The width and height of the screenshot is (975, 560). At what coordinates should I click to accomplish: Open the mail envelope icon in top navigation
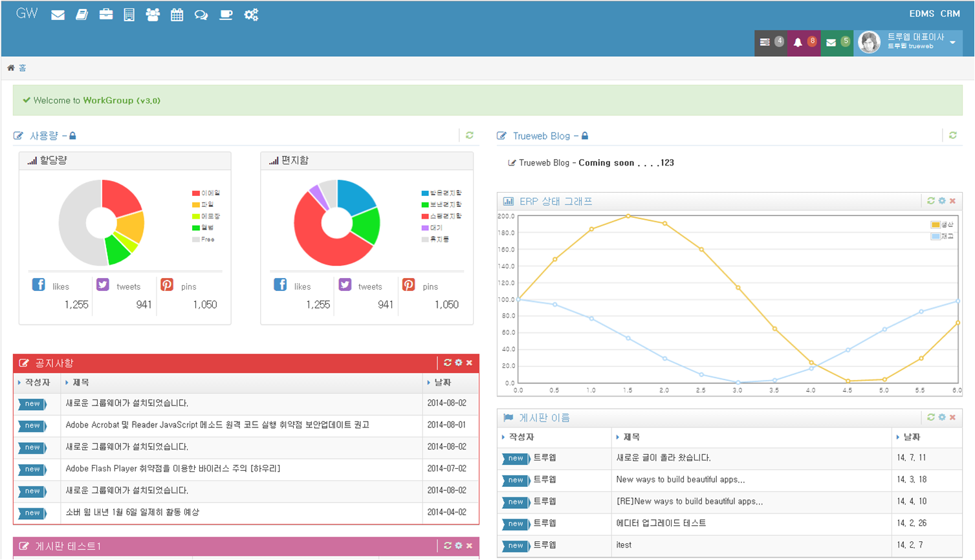(x=58, y=15)
